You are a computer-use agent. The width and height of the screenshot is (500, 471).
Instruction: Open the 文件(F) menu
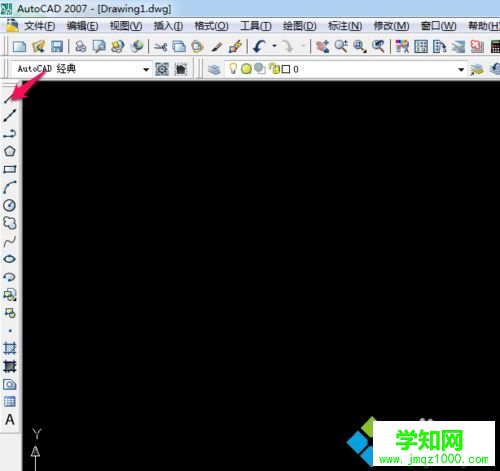[x=39, y=26]
